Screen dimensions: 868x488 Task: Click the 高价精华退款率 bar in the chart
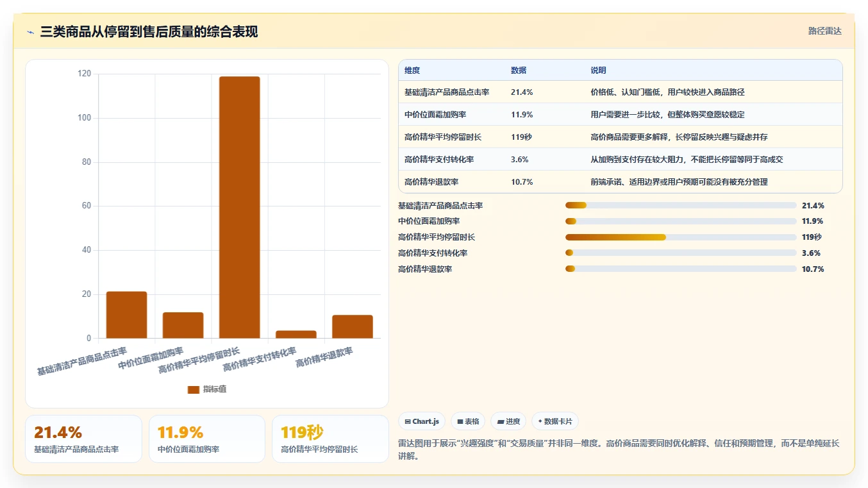pyautogui.click(x=353, y=326)
